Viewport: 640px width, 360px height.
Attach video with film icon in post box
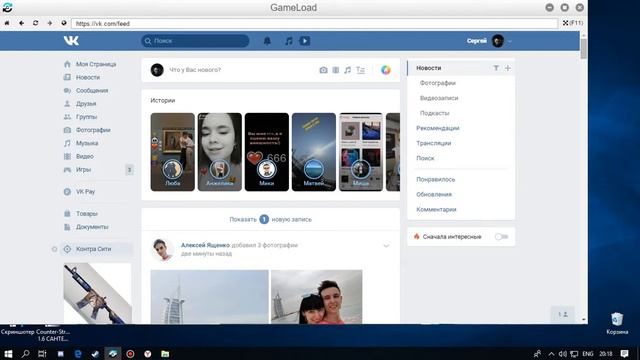(x=336, y=70)
